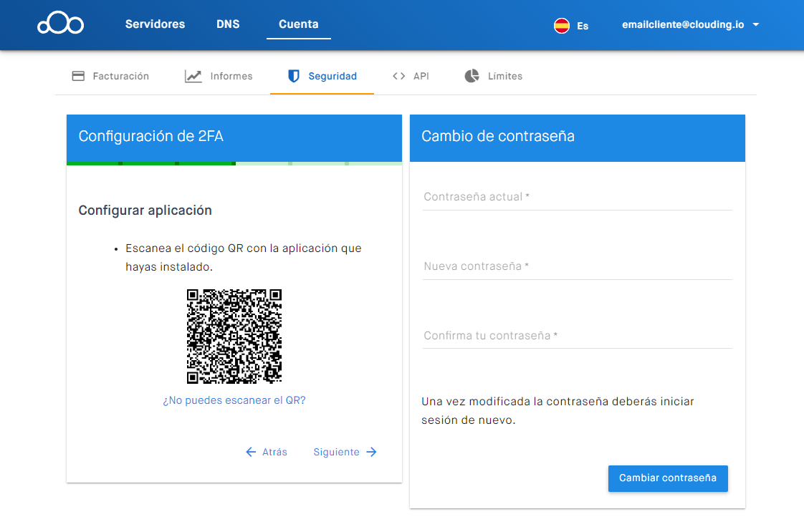Click the Spanish flag language icon
The width and height of the screenshot is (804, 532).
[562, 25]
